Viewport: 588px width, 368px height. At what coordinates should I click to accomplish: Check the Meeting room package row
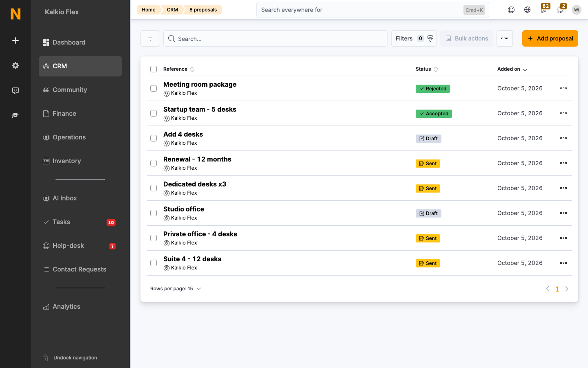154,88
